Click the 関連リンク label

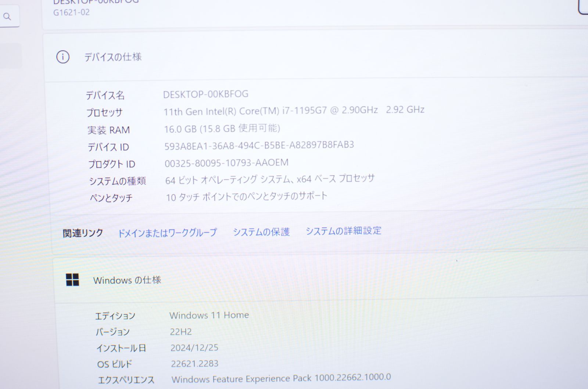83,233
